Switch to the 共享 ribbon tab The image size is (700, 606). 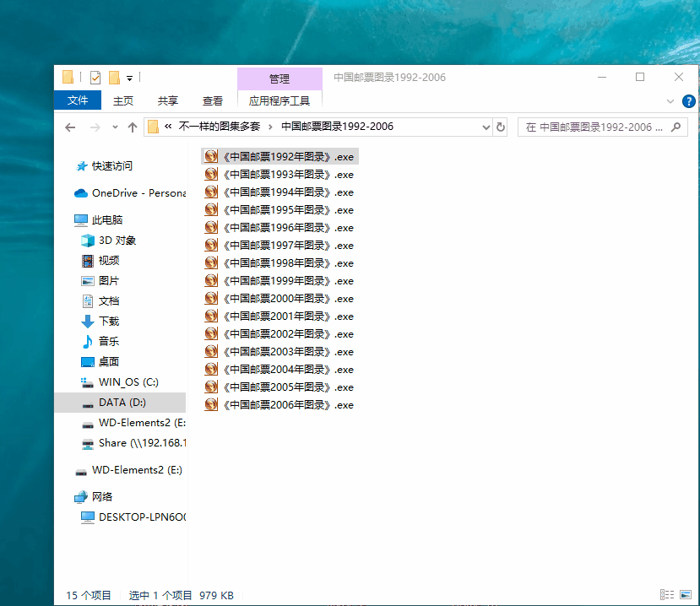tap(168, 100)
